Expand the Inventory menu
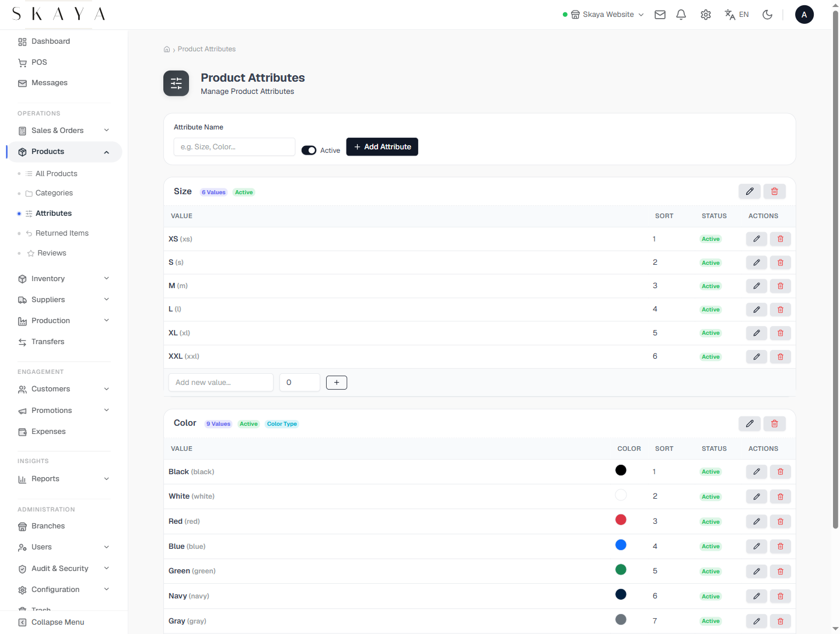Viewport: 840px width, 634px height. click(x=64, y=279)
